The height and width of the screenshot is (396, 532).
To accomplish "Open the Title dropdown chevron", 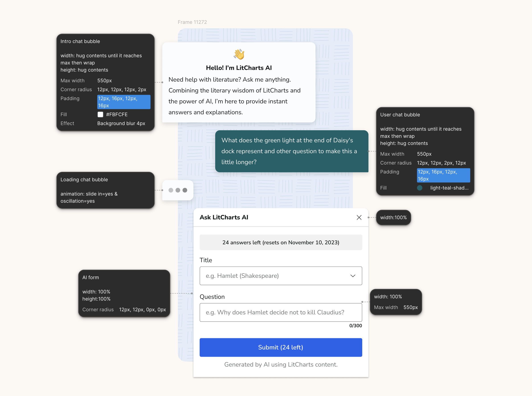I will pos(353,276).
